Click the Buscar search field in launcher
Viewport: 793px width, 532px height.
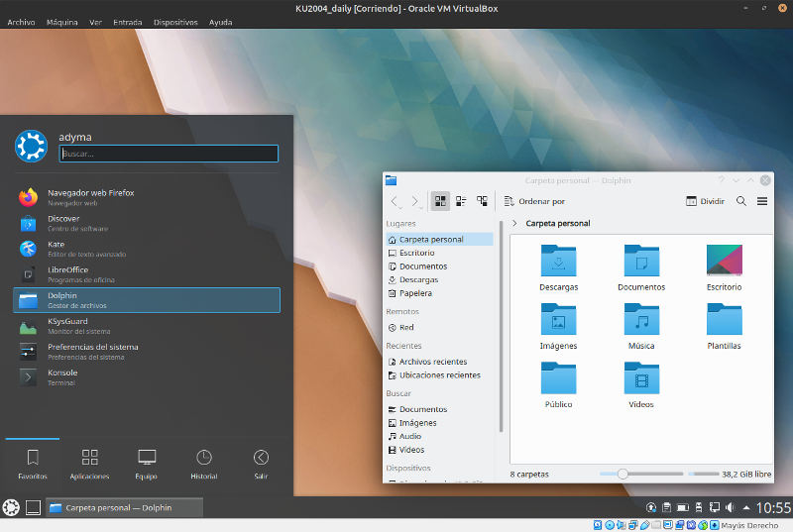coord(169,154)
